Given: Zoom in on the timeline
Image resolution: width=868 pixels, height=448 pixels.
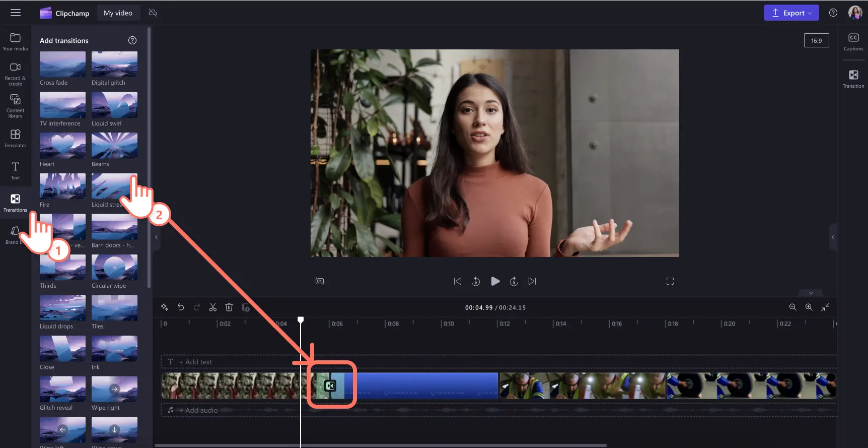Looking at the screenshot, I should click(809, 307).
